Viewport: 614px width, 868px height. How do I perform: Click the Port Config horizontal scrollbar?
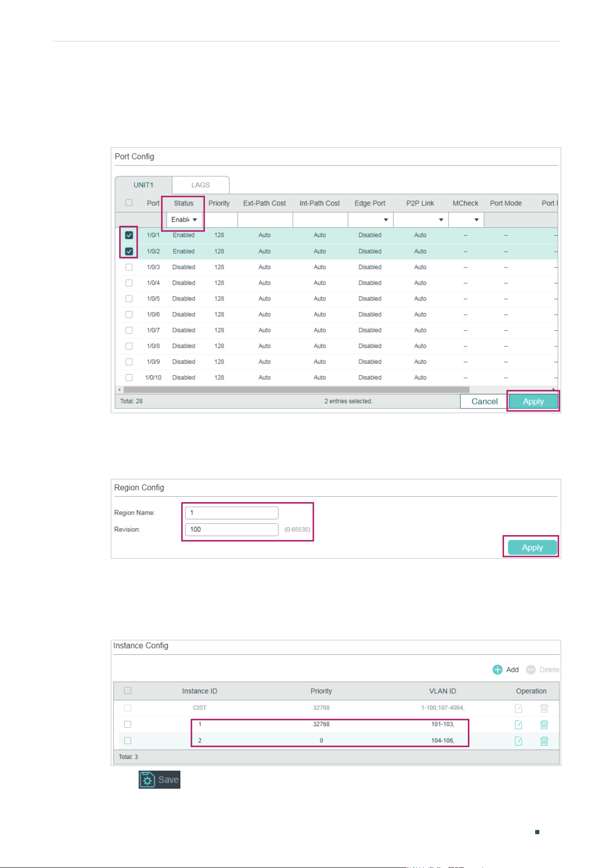(x=296, y=389)
